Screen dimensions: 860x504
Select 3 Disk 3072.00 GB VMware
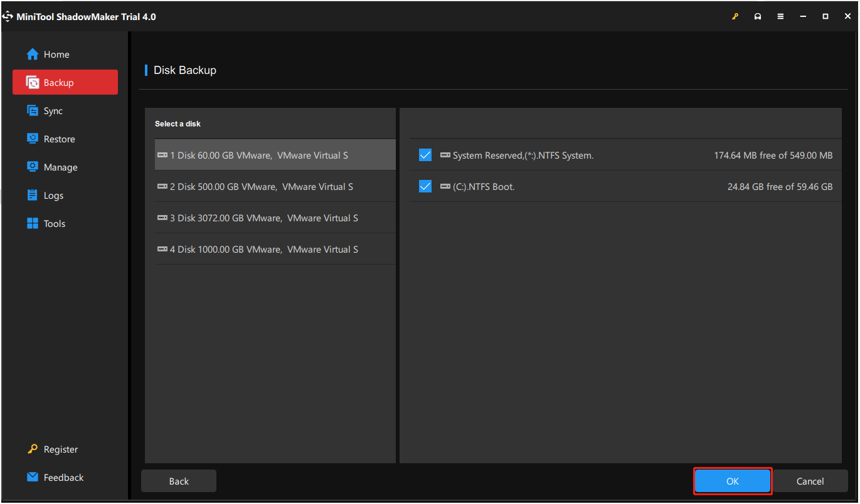[275, 218]
